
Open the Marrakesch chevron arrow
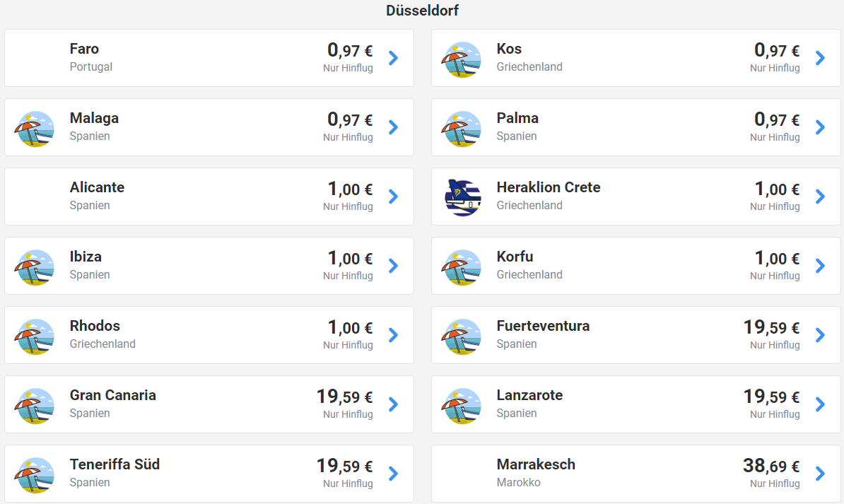(821, 474)
